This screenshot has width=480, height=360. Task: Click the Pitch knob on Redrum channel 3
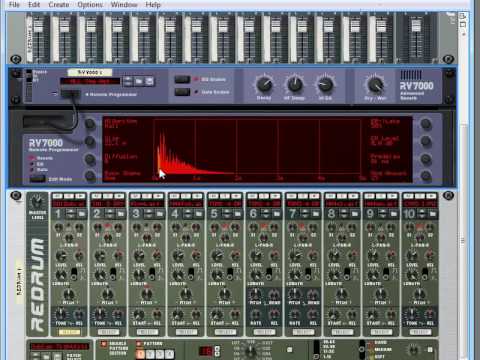(146, 294)
